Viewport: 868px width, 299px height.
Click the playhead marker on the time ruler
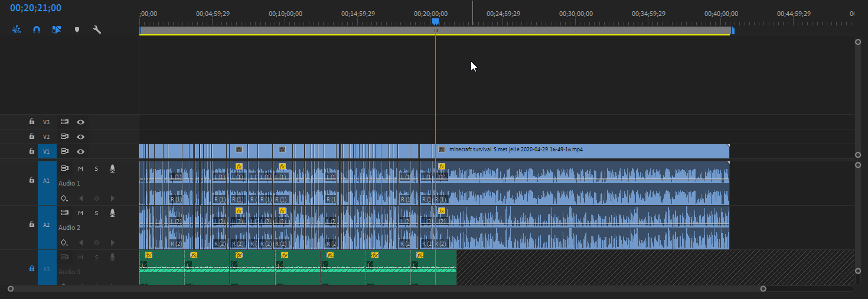[435, 22]
